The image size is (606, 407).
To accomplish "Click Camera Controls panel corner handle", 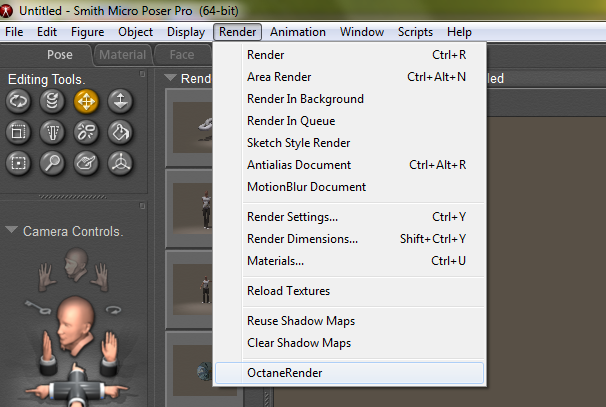I will pyautogui.click(x=142, y=206).
